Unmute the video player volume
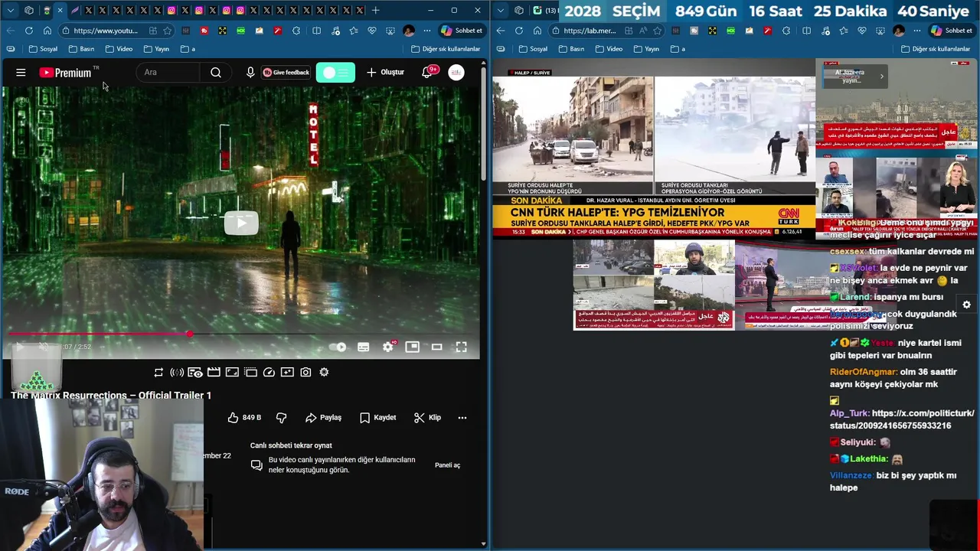This screenshot has height=551, width=980. pos(44,347)
